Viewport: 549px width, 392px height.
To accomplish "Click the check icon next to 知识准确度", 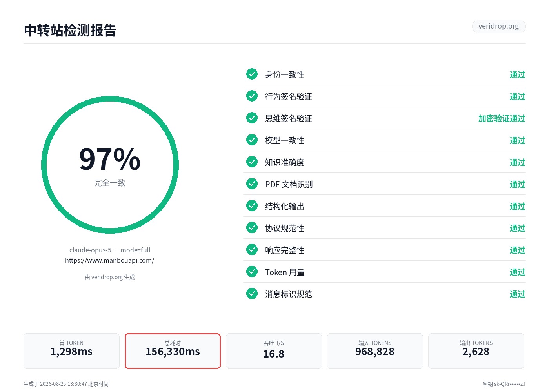I will point(252,162).
